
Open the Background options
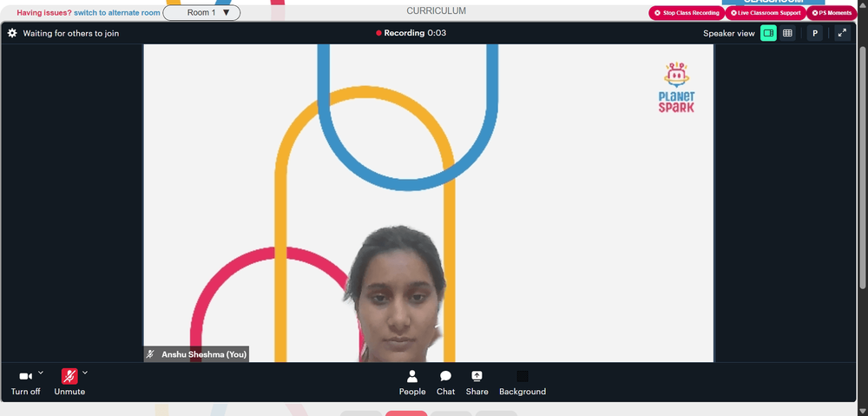[523, 383]
